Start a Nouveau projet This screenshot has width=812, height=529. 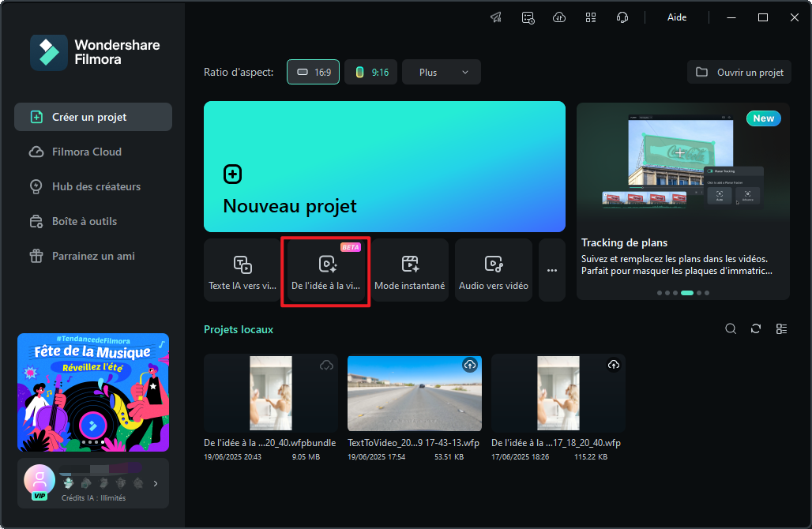(x=384, y=166)
